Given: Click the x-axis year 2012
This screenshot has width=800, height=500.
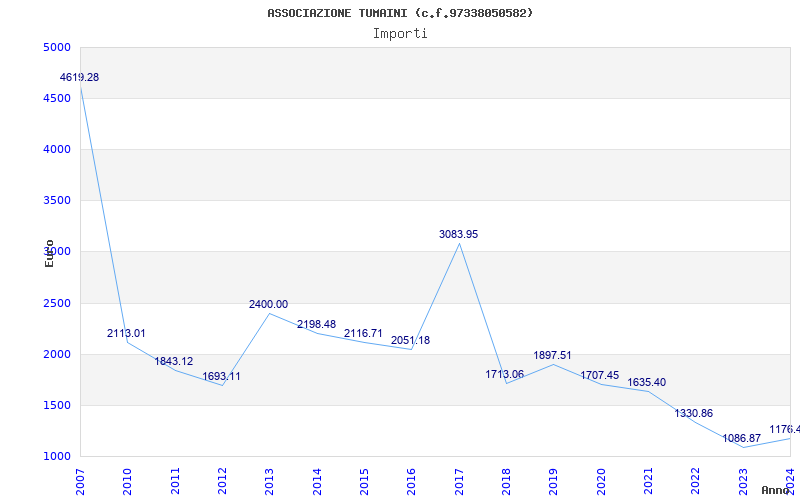Looking at the screenshot, I should pyautogui.click(x=222, y=482).
